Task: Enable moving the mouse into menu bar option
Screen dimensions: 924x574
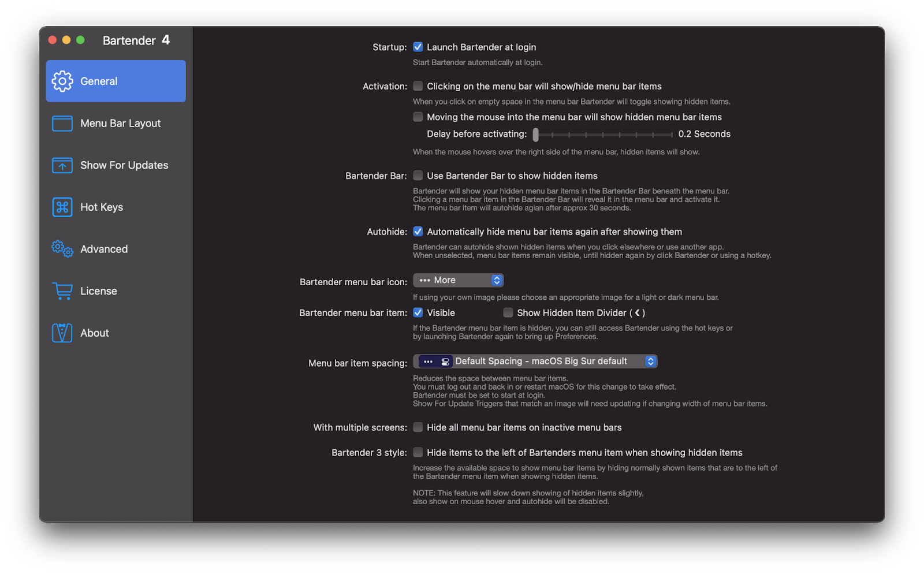Action: [418, 117]
